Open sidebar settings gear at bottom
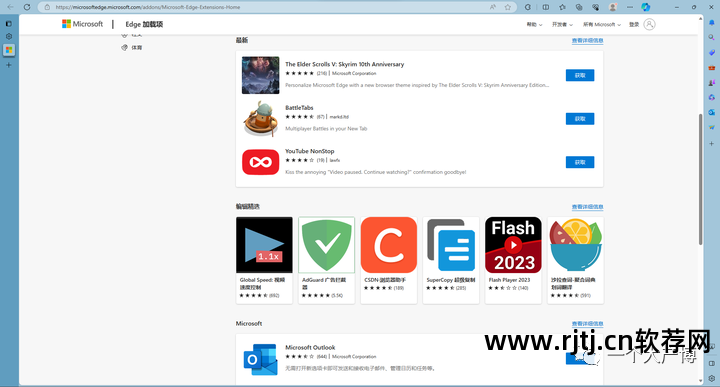Image resolution: width=720 pixels, height=387 pixels. tap(712, 378)
